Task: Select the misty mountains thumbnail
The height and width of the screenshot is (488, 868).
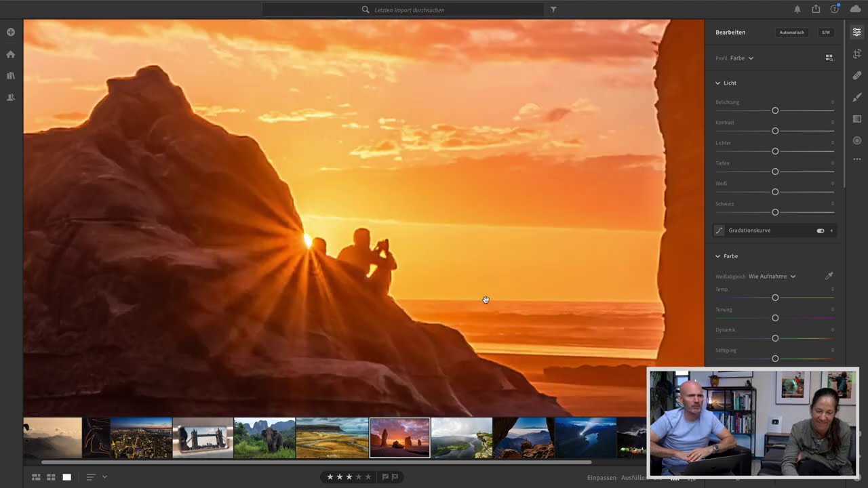Action: (x=53, y=438)
